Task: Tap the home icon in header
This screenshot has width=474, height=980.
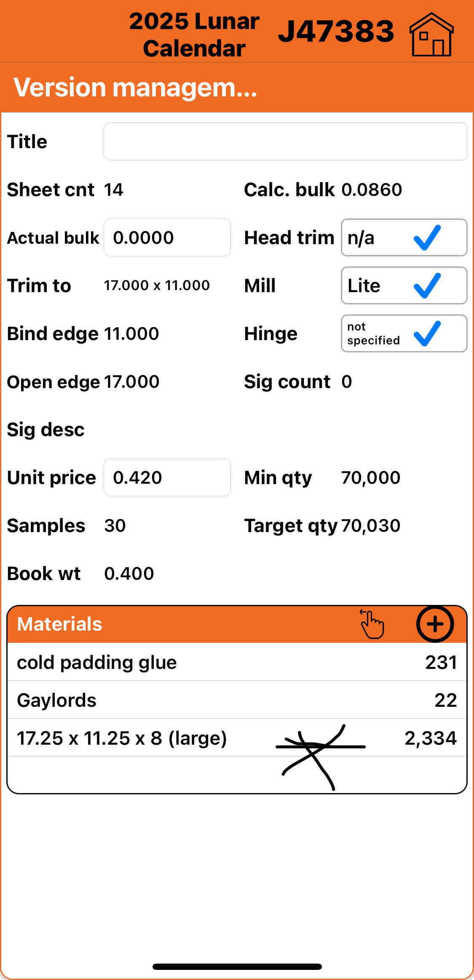Action: (431, 35)
